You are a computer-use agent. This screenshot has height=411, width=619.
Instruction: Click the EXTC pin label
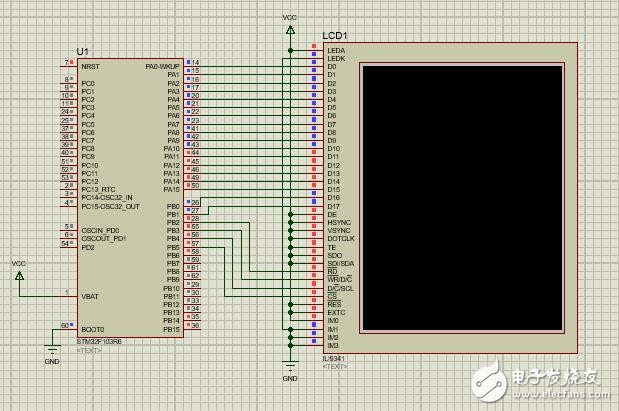tap(336, 312)
